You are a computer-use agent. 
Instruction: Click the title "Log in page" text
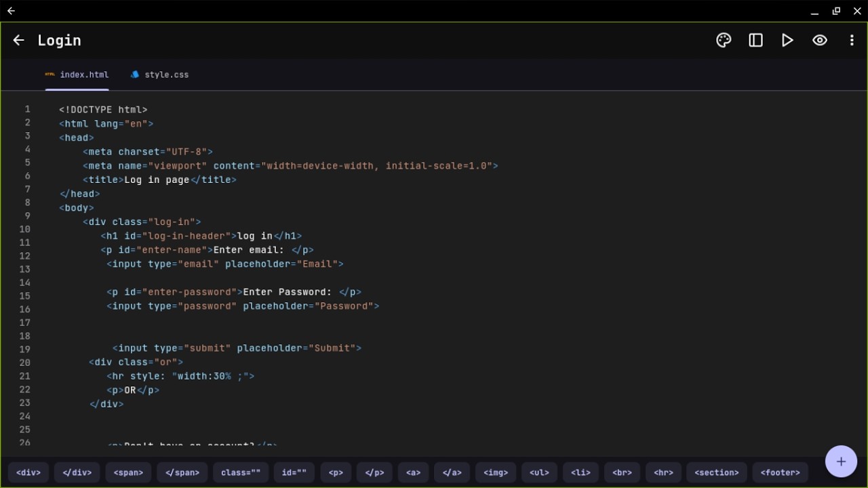click(157, 180)
